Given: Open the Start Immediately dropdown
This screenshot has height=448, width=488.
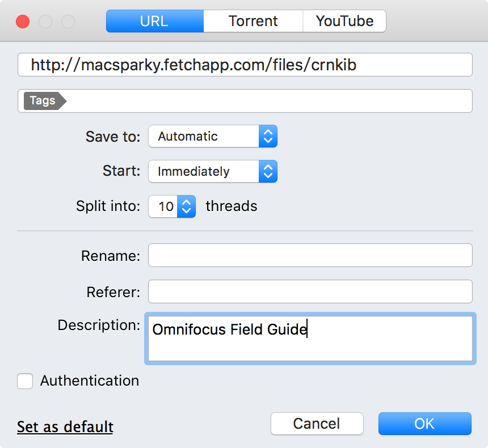Looking at the screenshot, I should coord(213,171).
